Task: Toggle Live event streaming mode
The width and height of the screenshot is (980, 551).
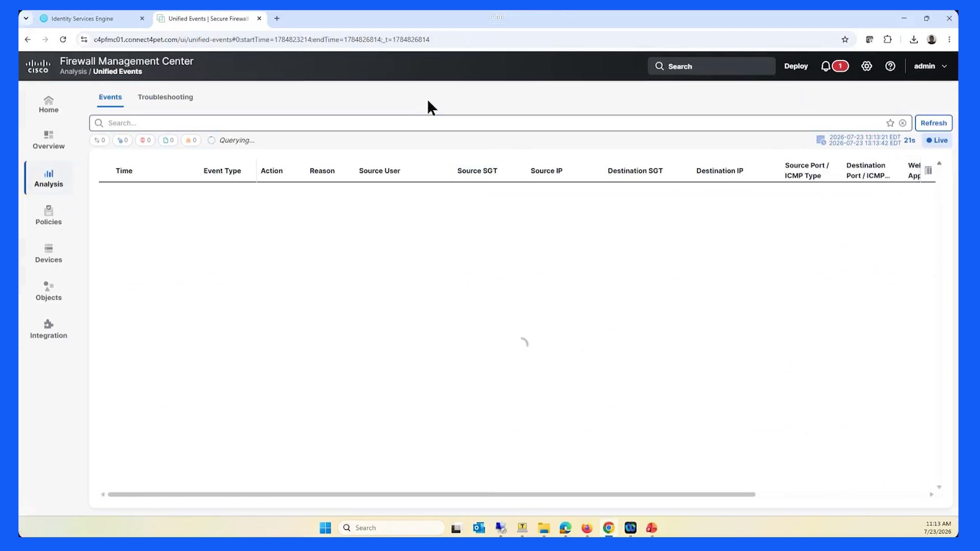Action: click(x=937, y=140)
